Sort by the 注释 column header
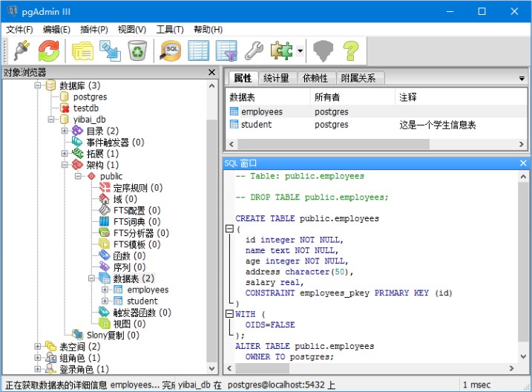This screenshot has height=392, width=532. click(x=461, y=97)
